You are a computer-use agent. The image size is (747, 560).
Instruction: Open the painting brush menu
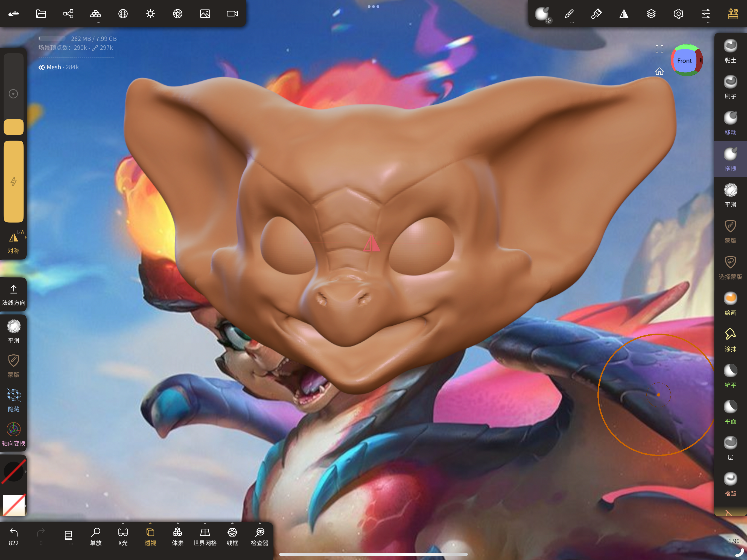(596, 13)
